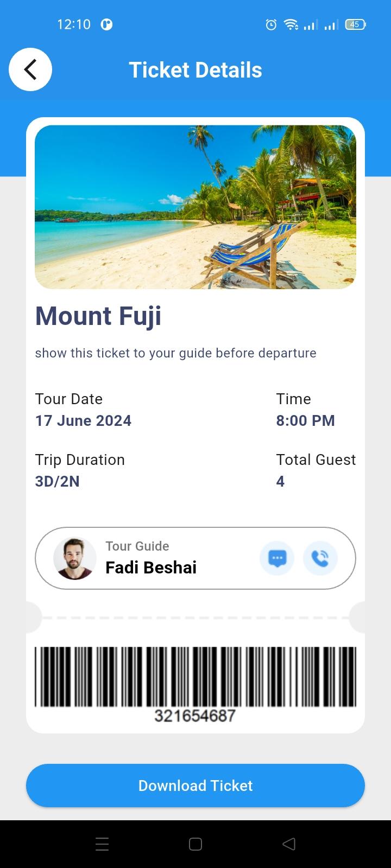Screen dimensions: 391x868
Task: Call the tour guide phone icon
Action: (320, 558)
